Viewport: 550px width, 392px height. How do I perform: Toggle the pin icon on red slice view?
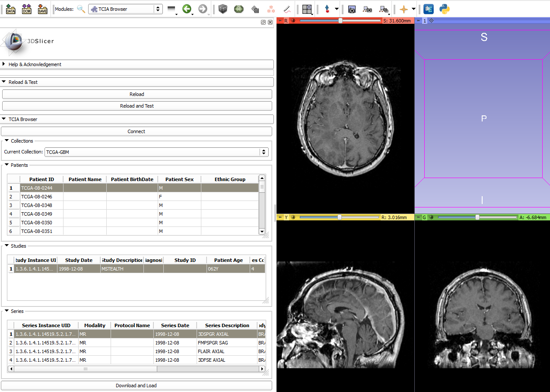280,21
